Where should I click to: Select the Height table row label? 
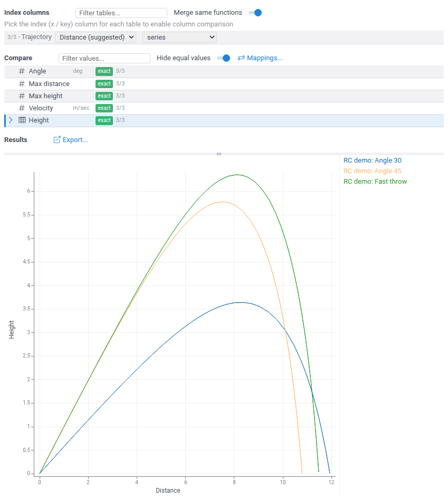coord(39,120)
